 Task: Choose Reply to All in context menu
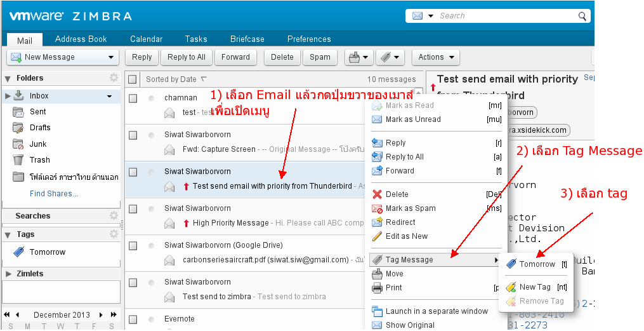(x=436, y=157)
